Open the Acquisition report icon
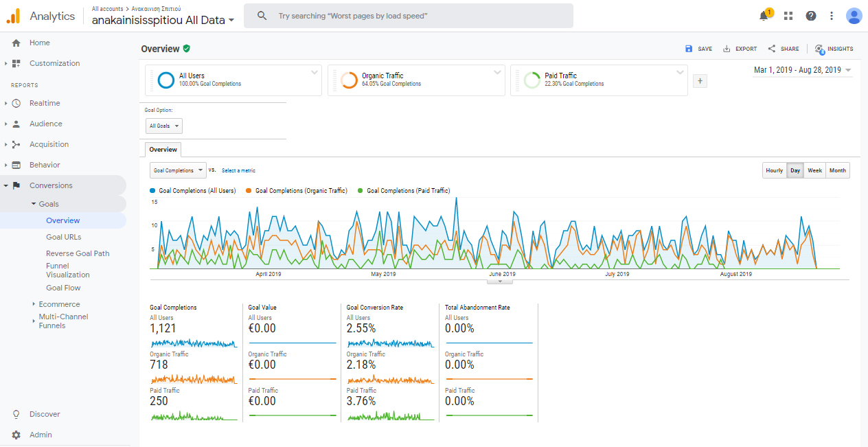This screenshot has width=868, height=447. [x=15, y=144]
